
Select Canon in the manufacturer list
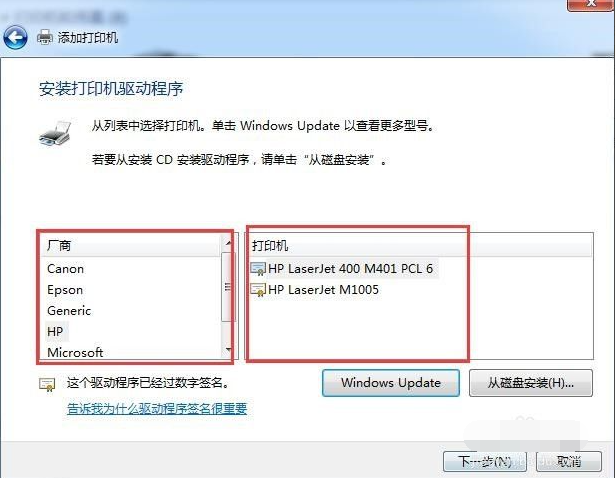click(x=66, y=269)
